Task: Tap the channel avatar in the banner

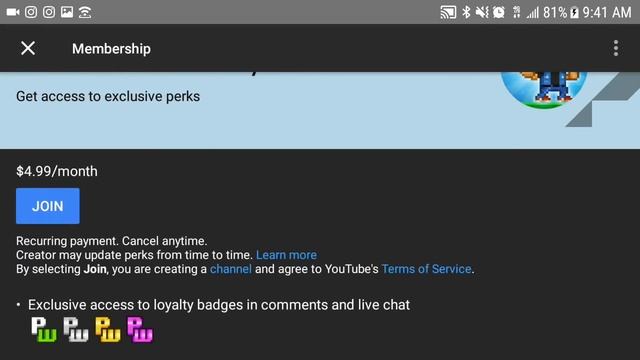Action: pyautogui.click(x=544, y=90)
